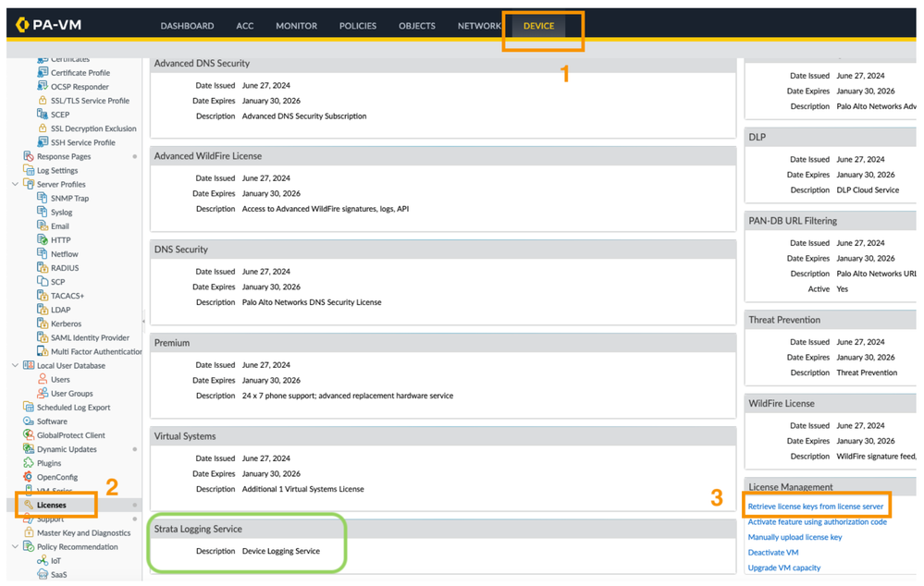924x586 pixels.
Task: Click the Strata Logging Service header
Action: pyautogui.click(x=443, y=529)
